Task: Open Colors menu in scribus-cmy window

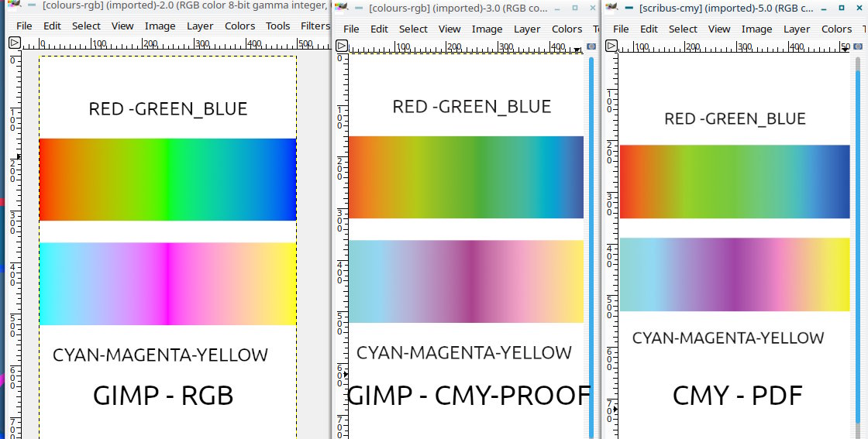Action: tap(836, 29)
